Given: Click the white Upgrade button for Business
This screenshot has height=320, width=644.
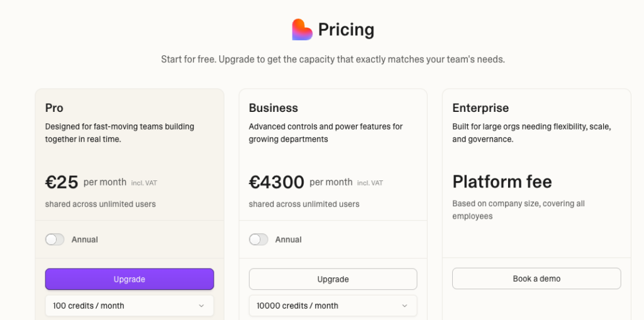Looking at the screenshot, I should coord(333,279).
